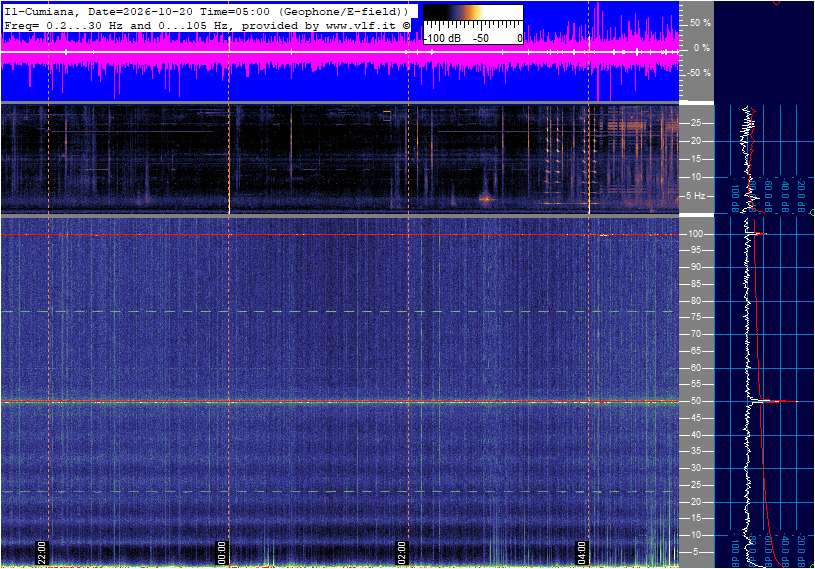Click the '60.0 dB' label in upper spectrum panel
815x569 pixels.
[768, 196]
